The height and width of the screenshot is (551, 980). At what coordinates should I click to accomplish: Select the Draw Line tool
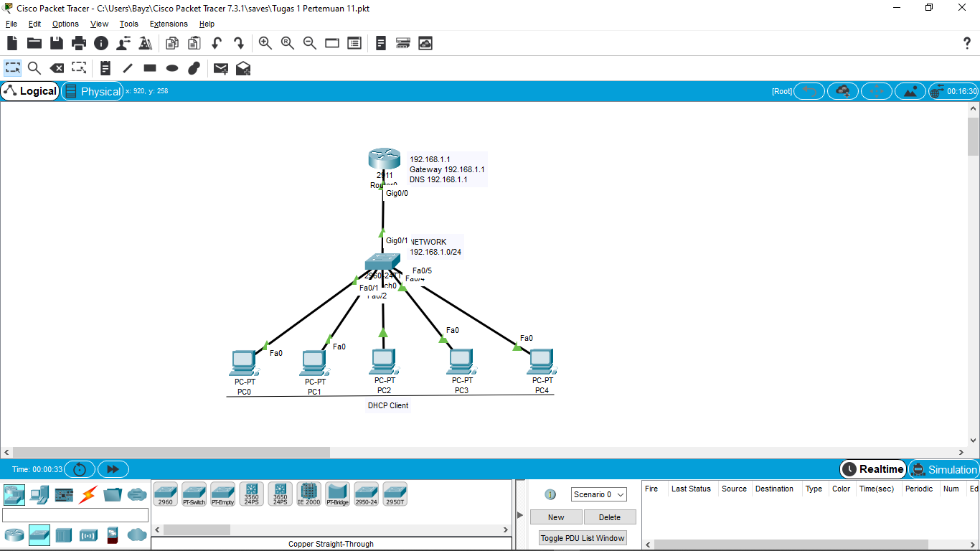click(128, 68)
